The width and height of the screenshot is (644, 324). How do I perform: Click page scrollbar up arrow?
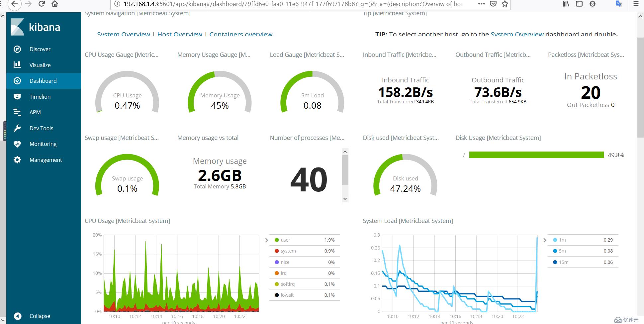coord(640,16)
